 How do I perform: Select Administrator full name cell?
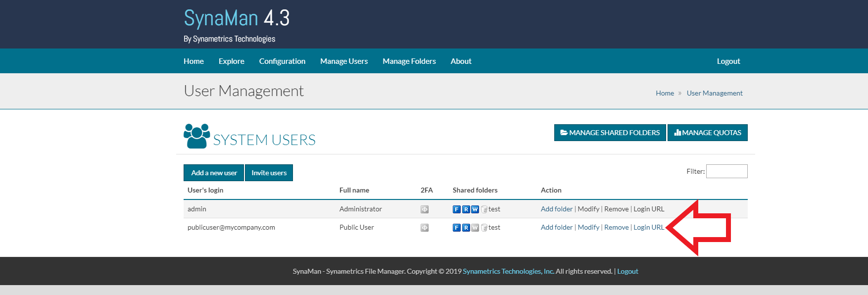coord(361,209)
